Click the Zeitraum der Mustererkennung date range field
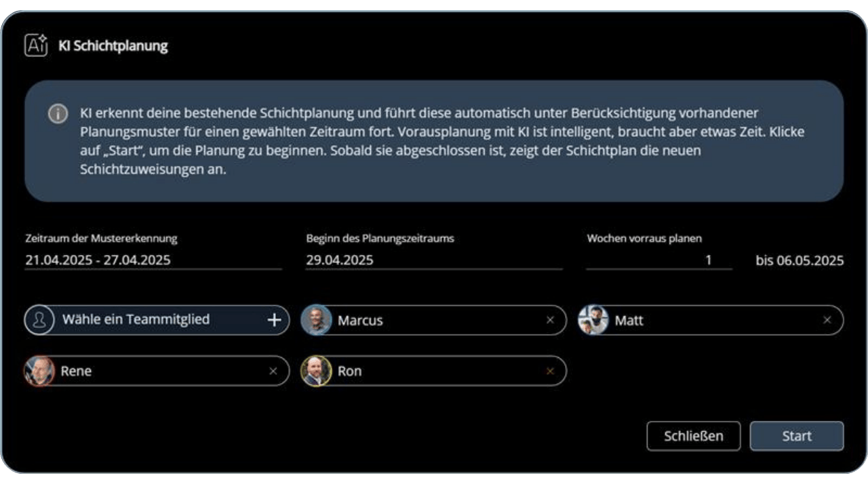This screenshot has height=484, width=868. click(153, 260)
